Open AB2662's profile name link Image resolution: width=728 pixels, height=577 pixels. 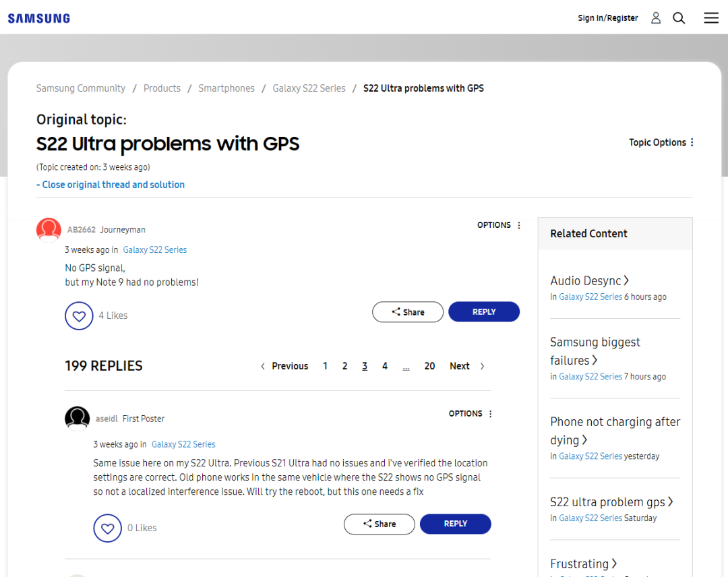(82, 230)
